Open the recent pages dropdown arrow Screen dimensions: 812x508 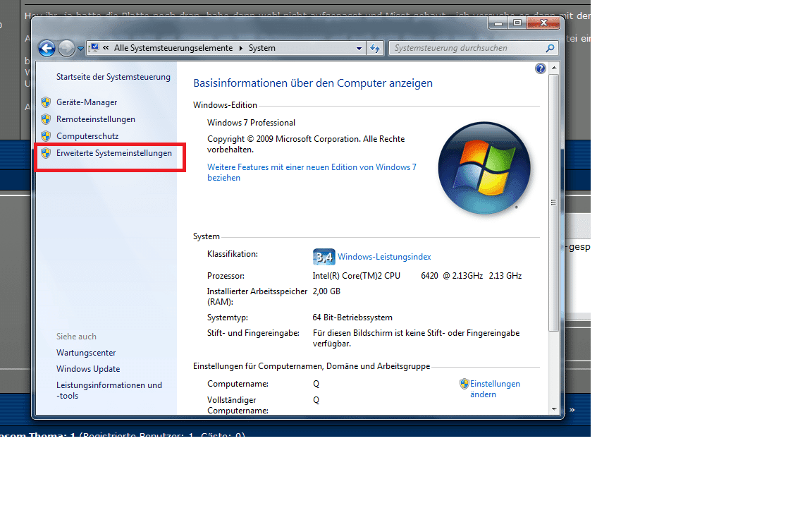pos(81,49)
